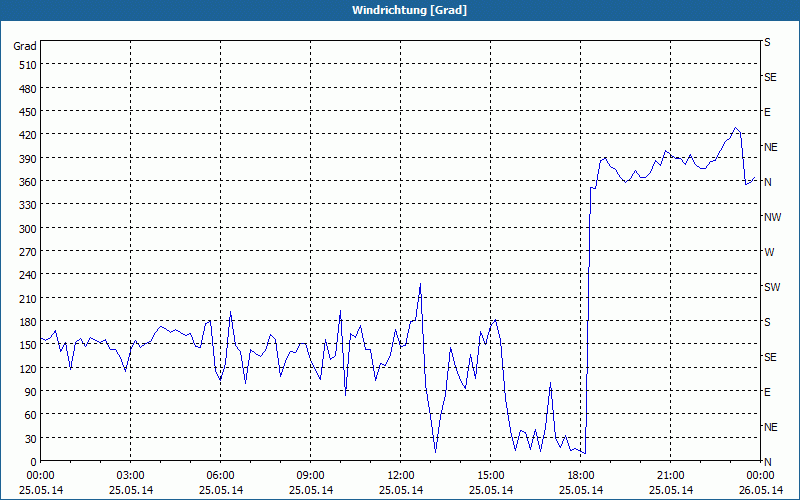Click the '60' y-axis value
The width and height of the screenshot is (800, 500).
coord(31,415)
